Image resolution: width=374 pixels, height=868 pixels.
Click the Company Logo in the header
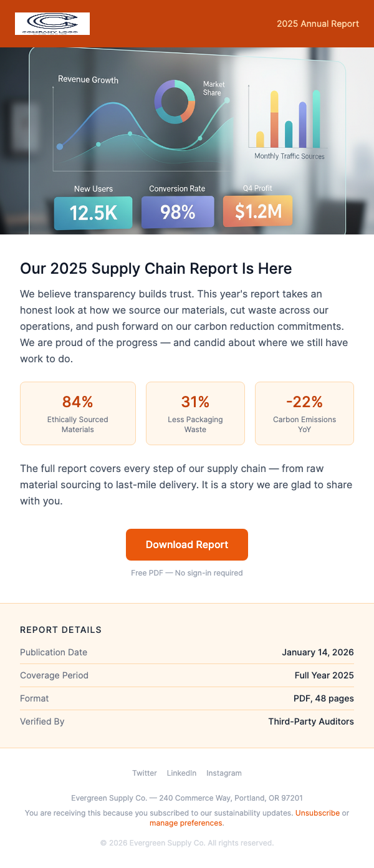tap(52, 24)
